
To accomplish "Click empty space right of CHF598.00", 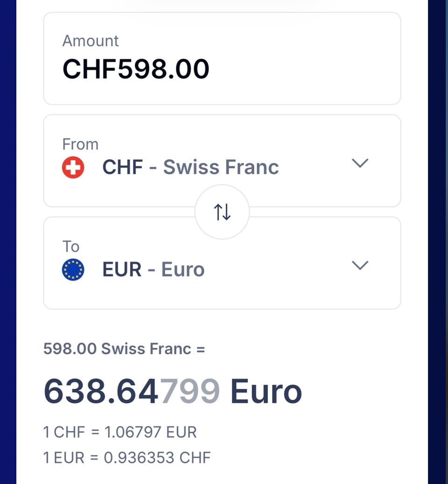I will (x=303, y=69).
